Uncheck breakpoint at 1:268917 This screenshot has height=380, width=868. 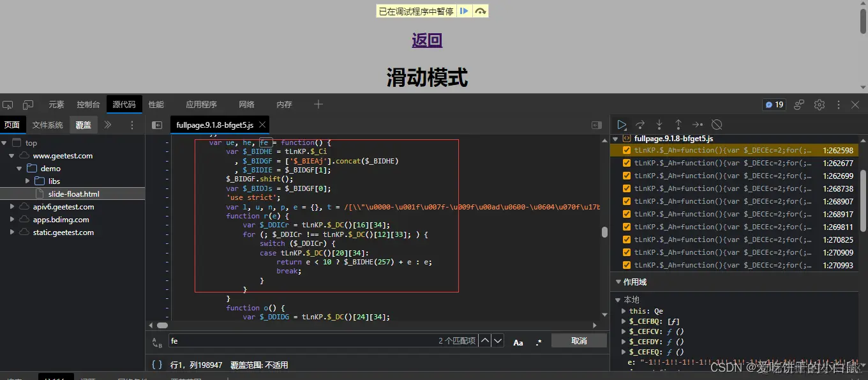[x=627, y=215]
